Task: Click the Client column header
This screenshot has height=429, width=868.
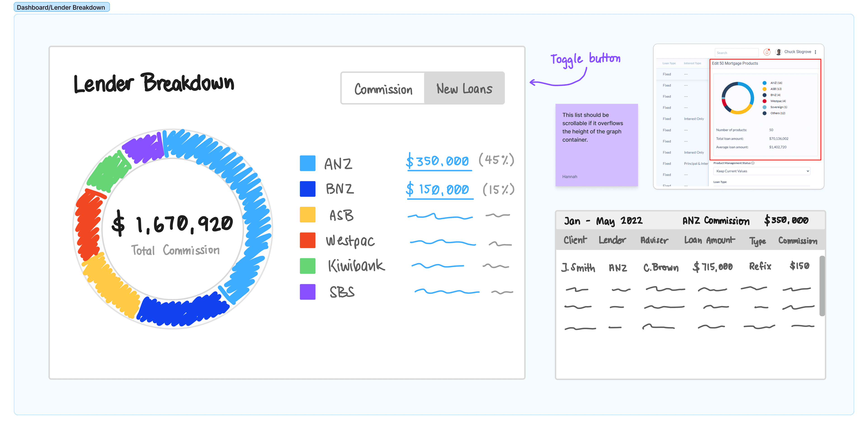Action: tap(575, 240)
